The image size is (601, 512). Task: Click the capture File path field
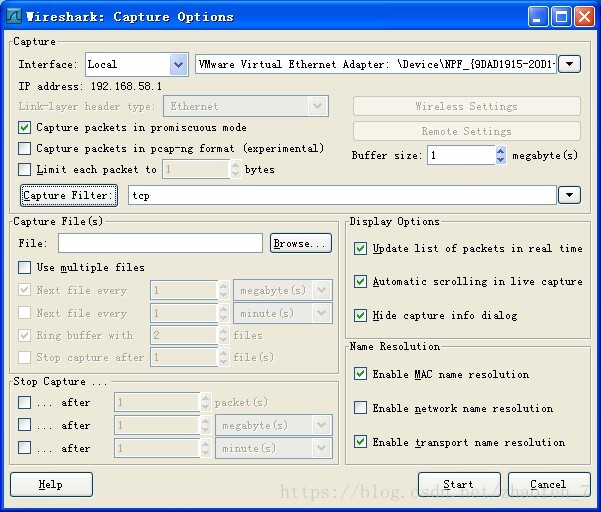160,243
